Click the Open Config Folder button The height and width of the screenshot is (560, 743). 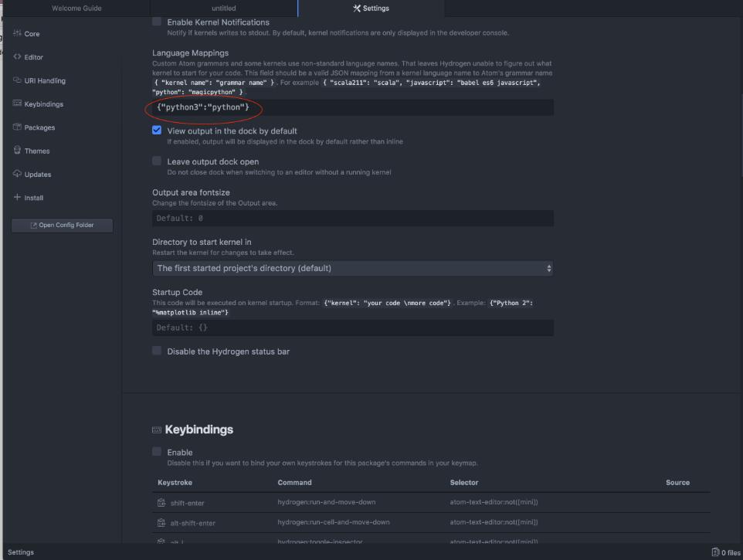[x=62, y=225]
